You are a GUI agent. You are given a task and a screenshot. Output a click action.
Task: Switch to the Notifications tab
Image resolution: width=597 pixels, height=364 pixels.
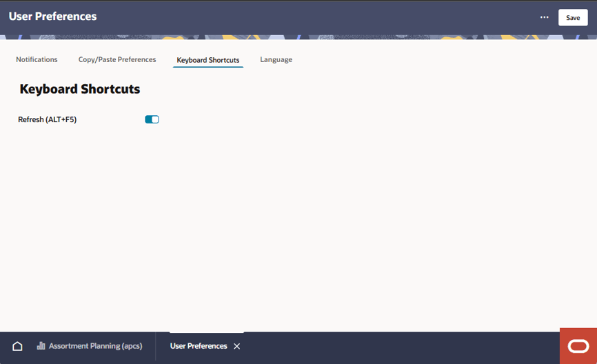click(x=37, y=59)
